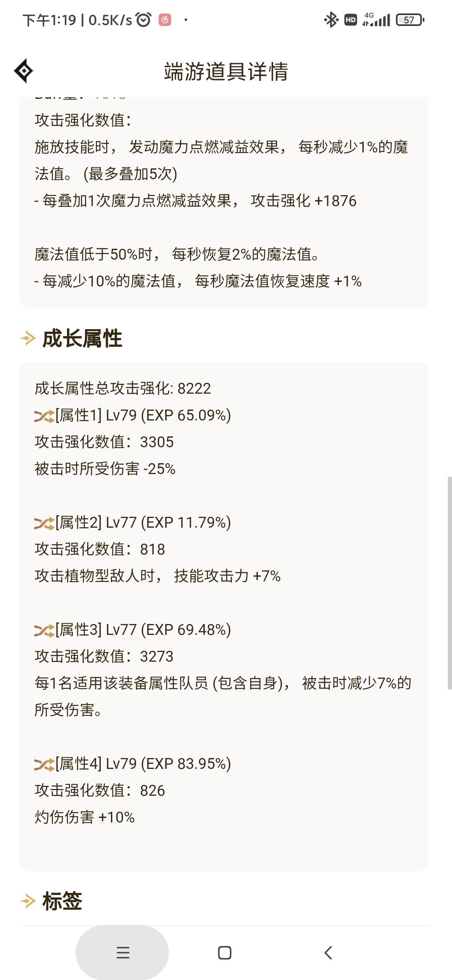Tap the alarm clock status icon
This screenshot has height=980, width=452.
[144, 20]
